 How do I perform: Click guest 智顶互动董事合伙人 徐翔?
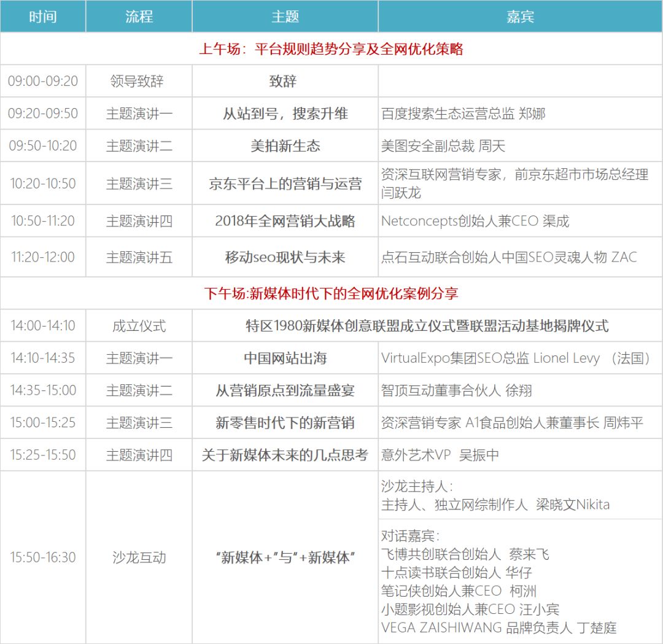(x=456, y=390)
